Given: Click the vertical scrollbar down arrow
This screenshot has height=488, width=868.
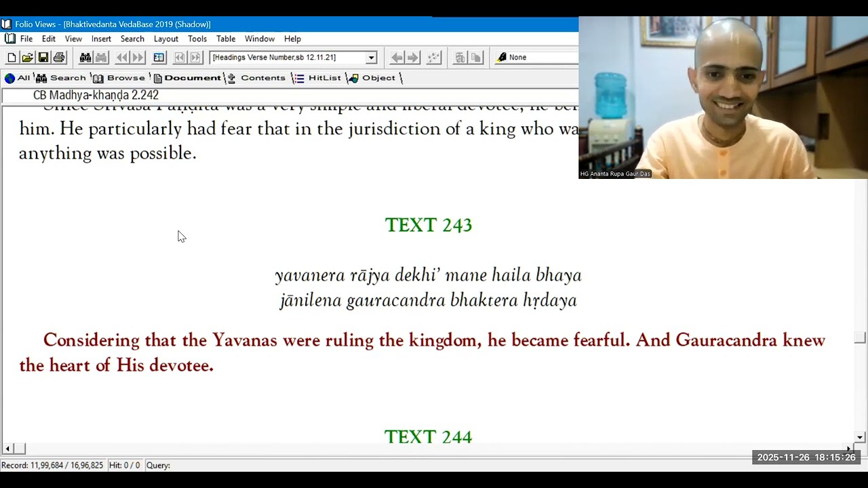Looking at the screenshot, I should click(860, 438).
